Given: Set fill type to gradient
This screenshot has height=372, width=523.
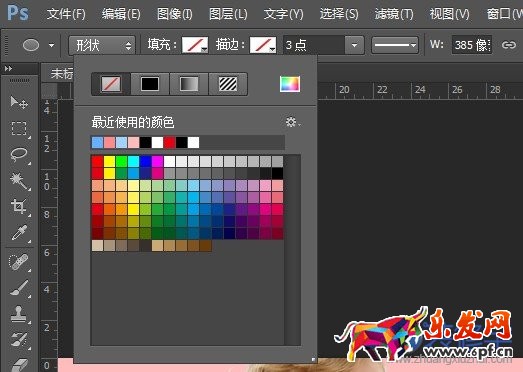Looking at the screenshot, I should 189,84.
